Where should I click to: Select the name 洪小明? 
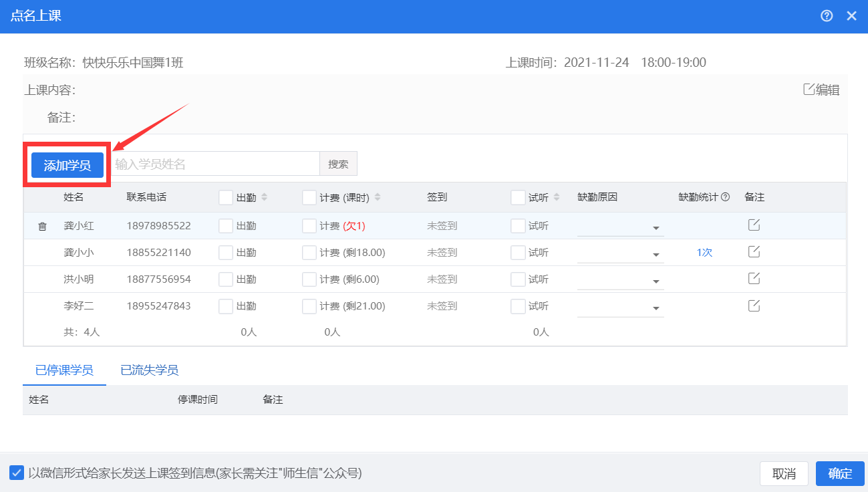pyautogui.click(x=79, y=279)
